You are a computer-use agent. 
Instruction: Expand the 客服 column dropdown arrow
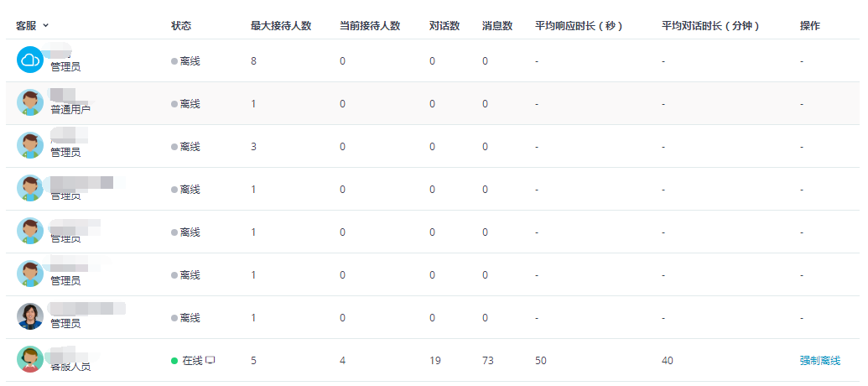click(x=45, y=25)
